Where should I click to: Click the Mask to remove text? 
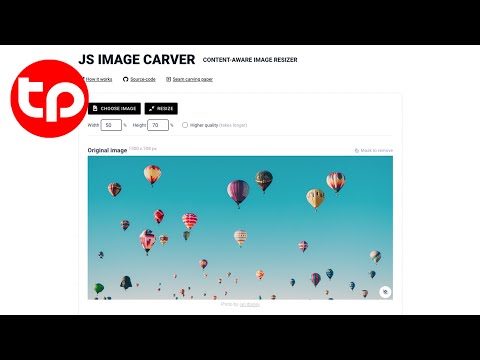377,150
